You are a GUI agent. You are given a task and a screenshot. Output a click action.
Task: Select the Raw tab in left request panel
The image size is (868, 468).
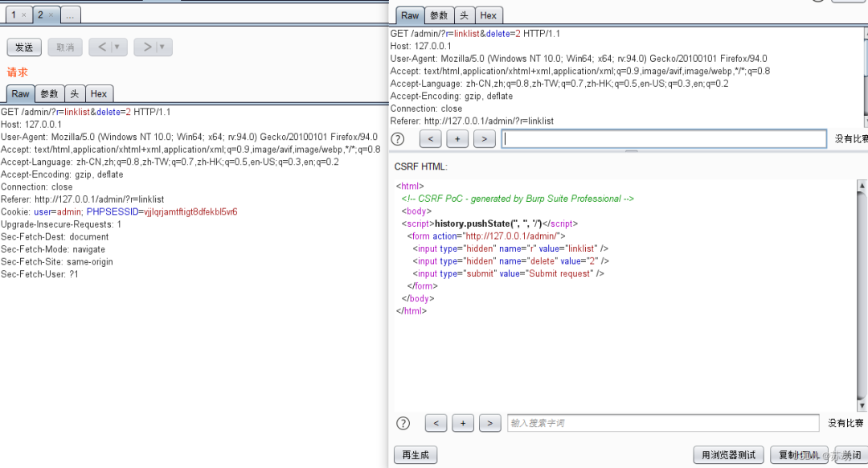20,93
